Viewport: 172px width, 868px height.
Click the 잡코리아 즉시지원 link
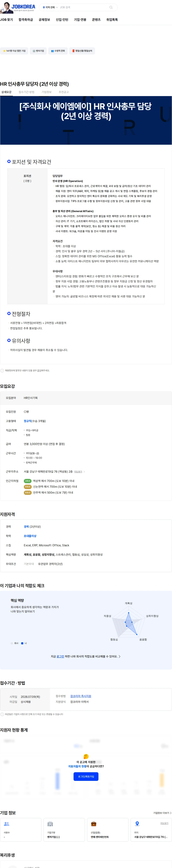click(81, 696)
